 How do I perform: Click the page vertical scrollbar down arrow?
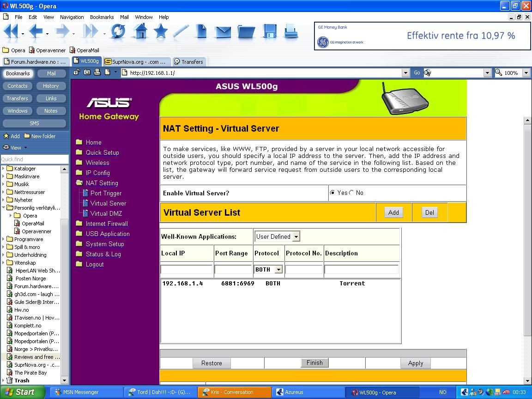[527, 381]
